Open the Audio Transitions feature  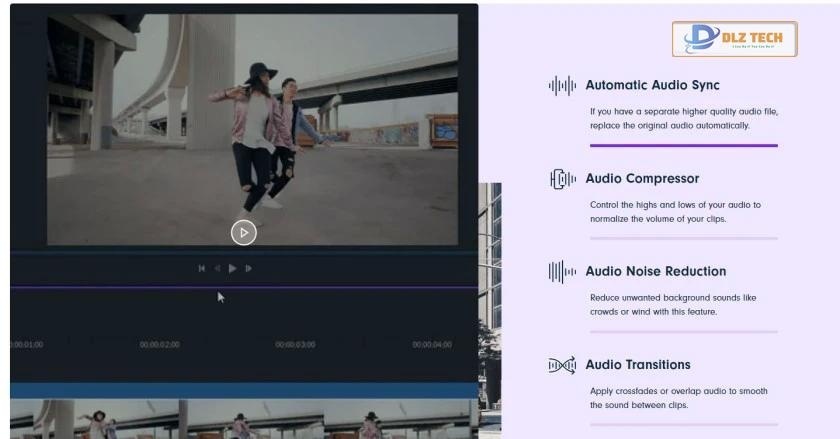(637, 365)
